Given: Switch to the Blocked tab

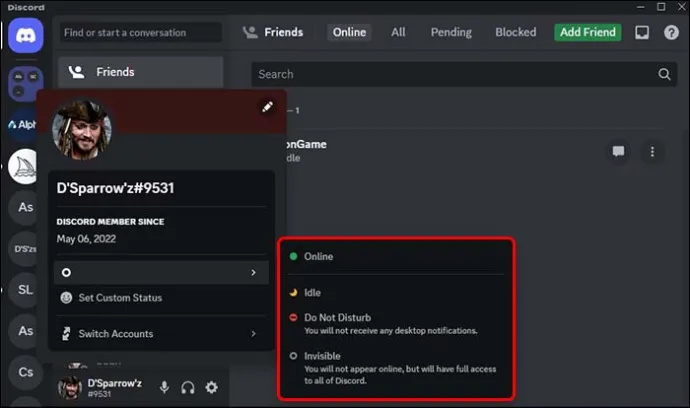Looking at the screenshot, I should pyautogui.click(x=516, y=32).
